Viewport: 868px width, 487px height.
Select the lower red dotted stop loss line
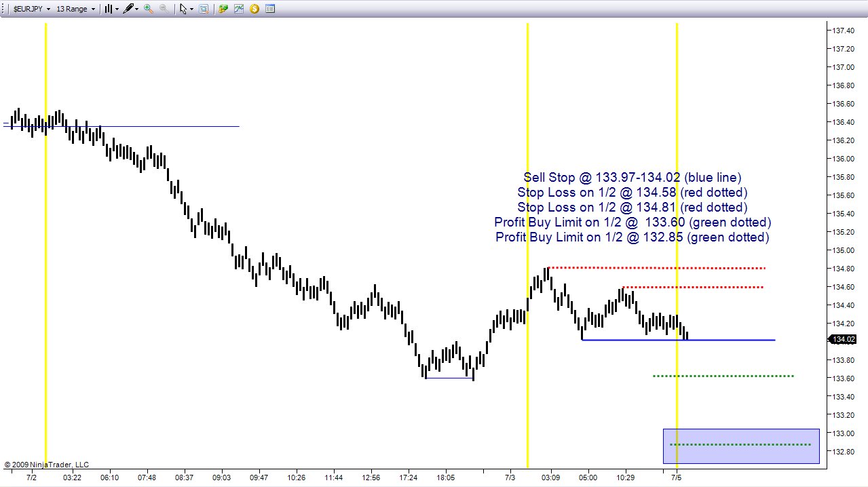point(692,288)
